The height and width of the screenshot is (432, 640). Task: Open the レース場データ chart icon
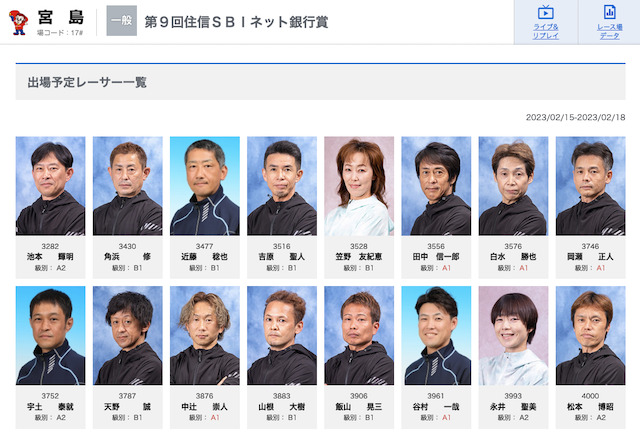point(609,12)
